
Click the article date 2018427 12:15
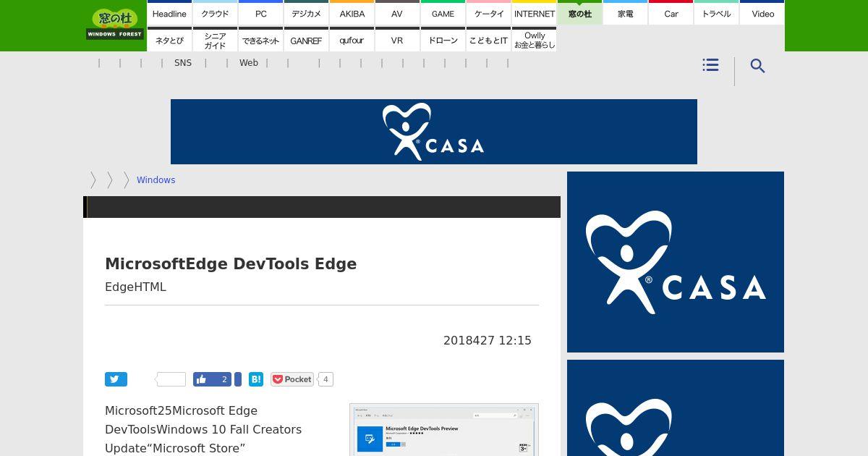[488, 340]
